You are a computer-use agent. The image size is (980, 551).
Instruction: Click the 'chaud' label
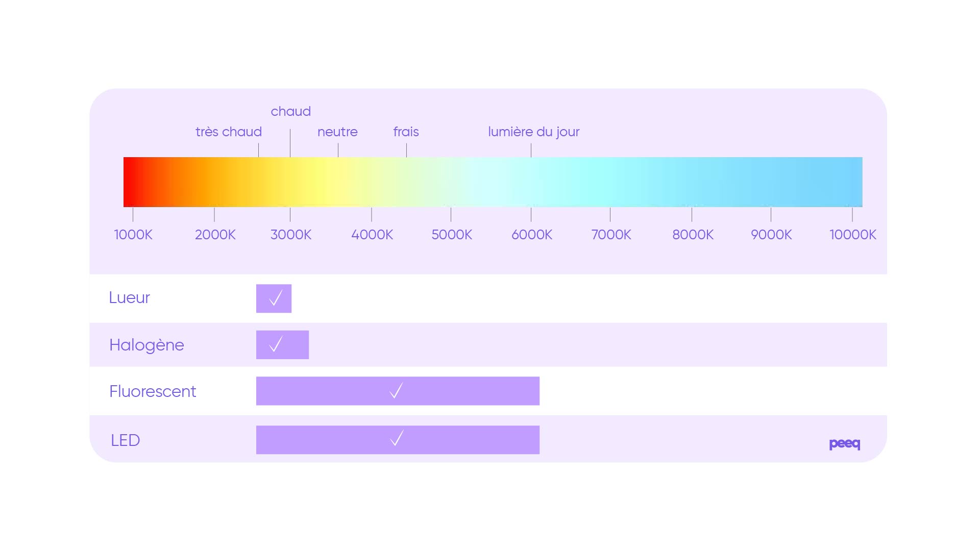click(x=291, y=111)
